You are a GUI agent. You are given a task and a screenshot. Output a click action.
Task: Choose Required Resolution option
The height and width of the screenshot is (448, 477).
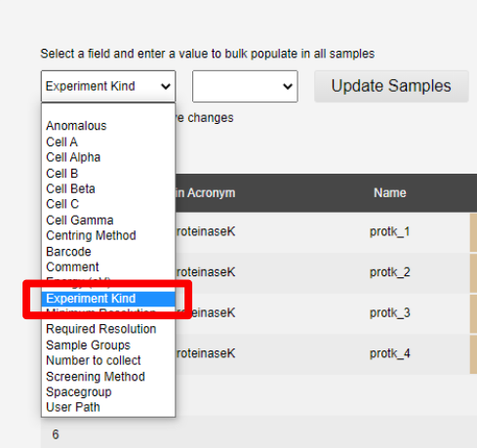pyautogui.click(x=108, y=329)
